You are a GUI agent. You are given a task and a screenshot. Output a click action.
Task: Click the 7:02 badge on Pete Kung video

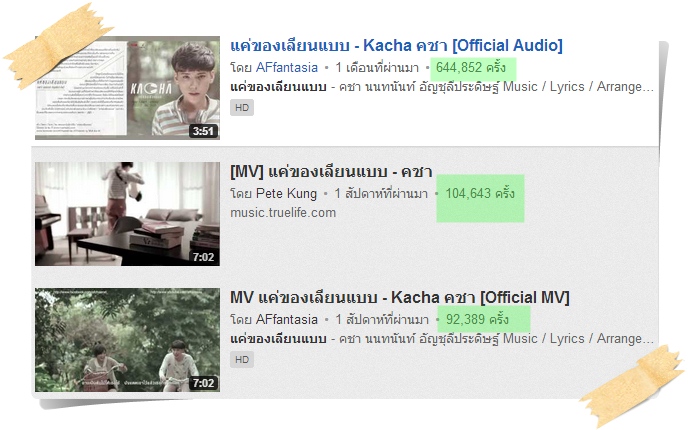pyautogui.click(x=203, y=257)
